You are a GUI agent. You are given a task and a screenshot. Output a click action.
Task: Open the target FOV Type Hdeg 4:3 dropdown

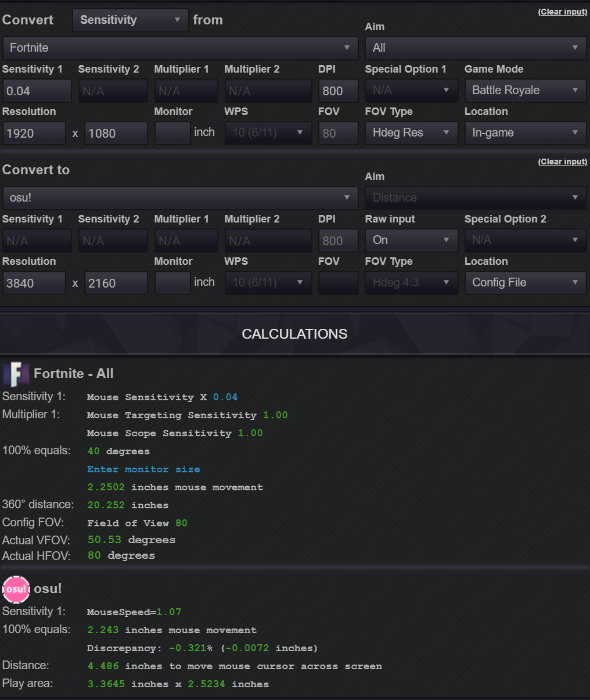click(x=412, y=283)
